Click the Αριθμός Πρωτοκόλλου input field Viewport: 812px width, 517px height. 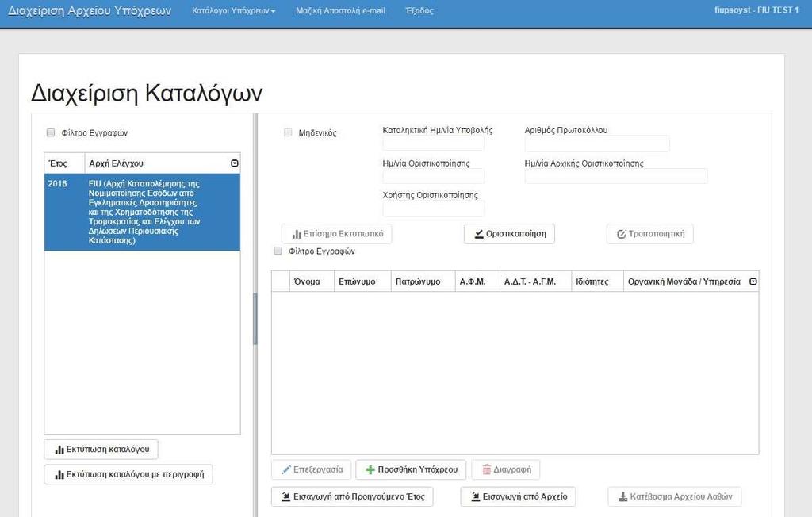click(596, 144)
